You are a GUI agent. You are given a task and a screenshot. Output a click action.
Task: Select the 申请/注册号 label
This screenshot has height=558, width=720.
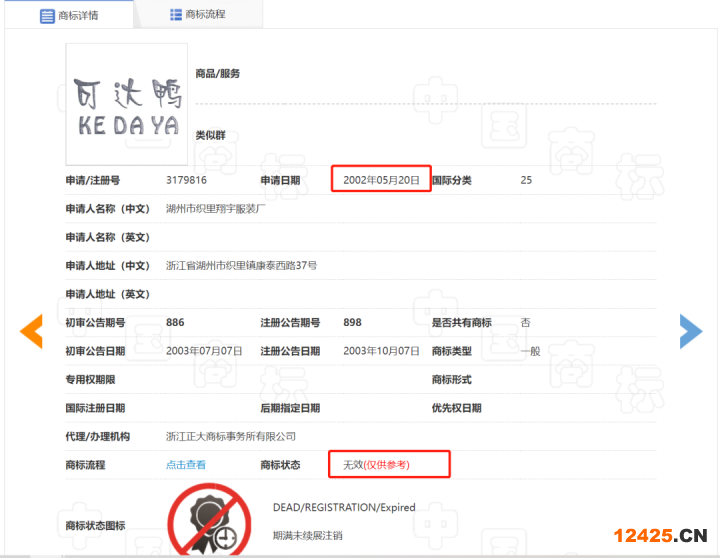coord(93,180)
